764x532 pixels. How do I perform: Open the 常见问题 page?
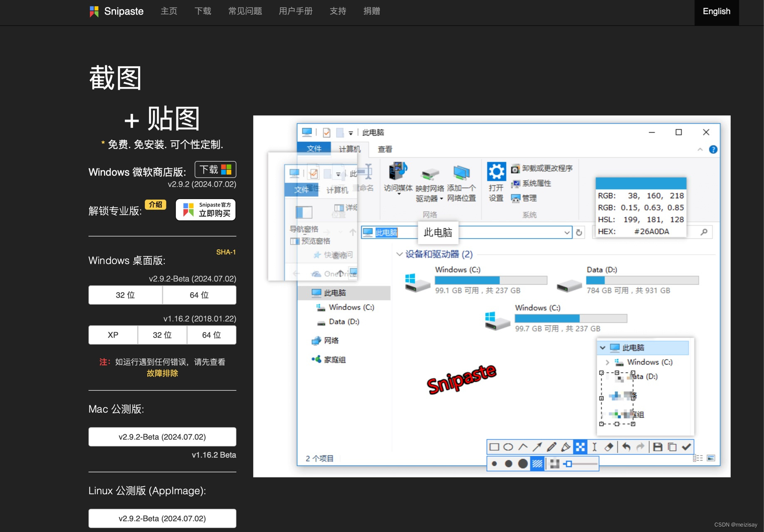(245, 11)
